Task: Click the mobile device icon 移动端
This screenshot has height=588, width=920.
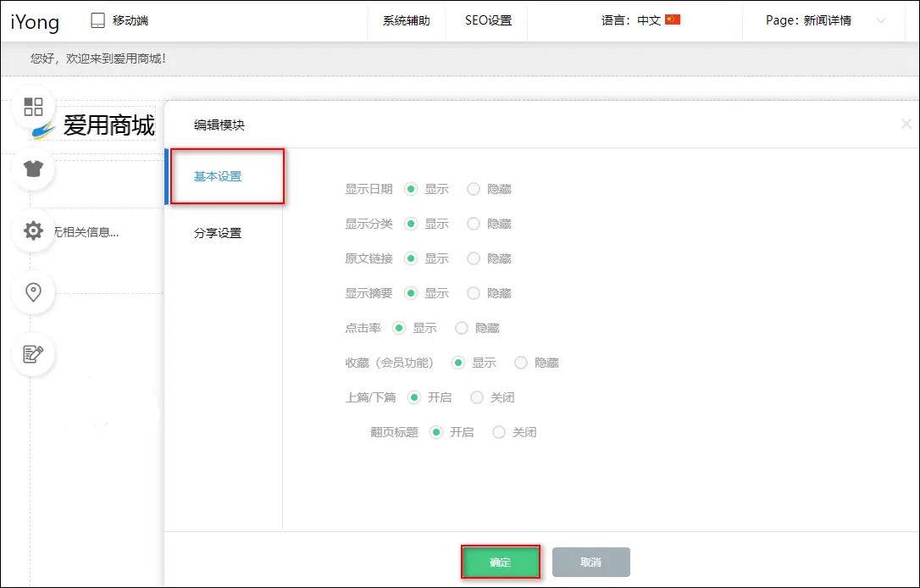Action: (x=99, y=20)
